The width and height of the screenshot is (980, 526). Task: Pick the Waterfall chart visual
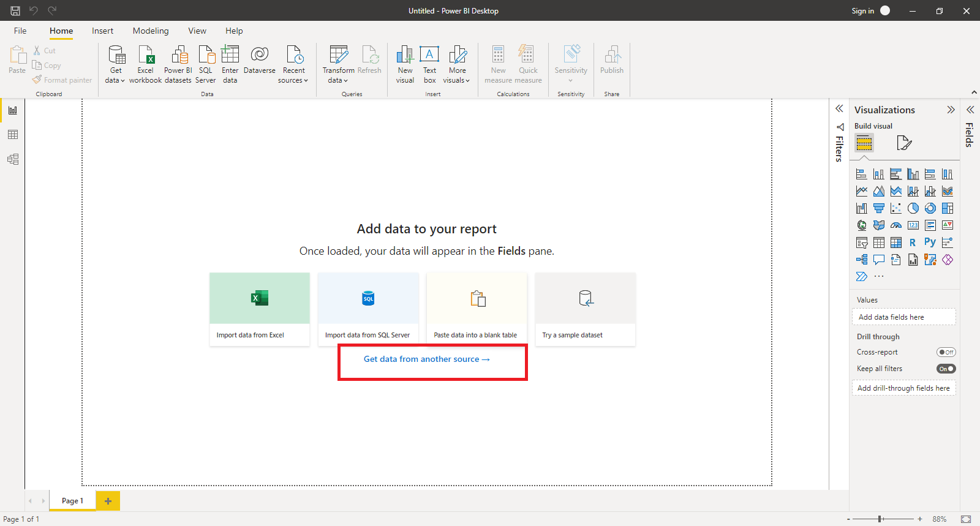861,208
